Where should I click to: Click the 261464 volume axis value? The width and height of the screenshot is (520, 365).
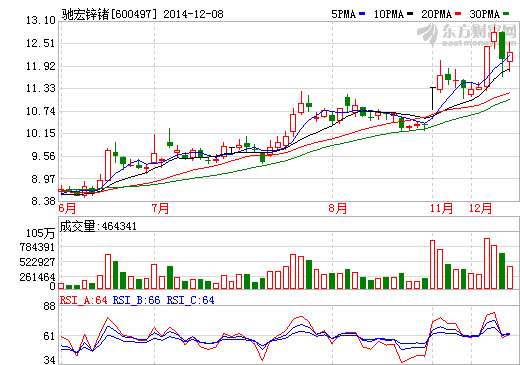37,277
